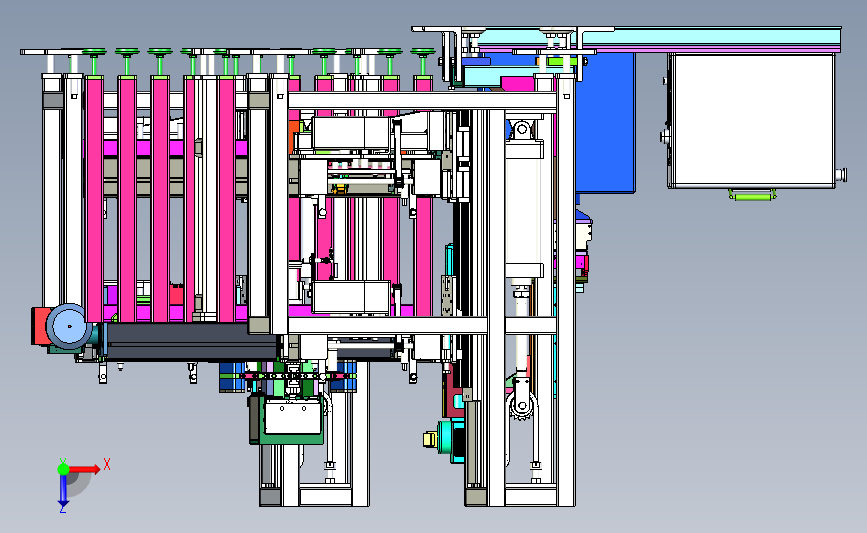This screenshot has height=533, width=867.
Task: Select the light-blue circular pulley on the conveyor end
Action: coord(69,326)
